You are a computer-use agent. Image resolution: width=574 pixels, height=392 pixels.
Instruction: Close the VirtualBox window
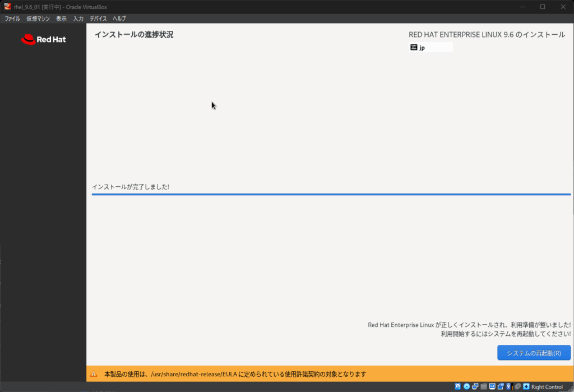[563, 7]
